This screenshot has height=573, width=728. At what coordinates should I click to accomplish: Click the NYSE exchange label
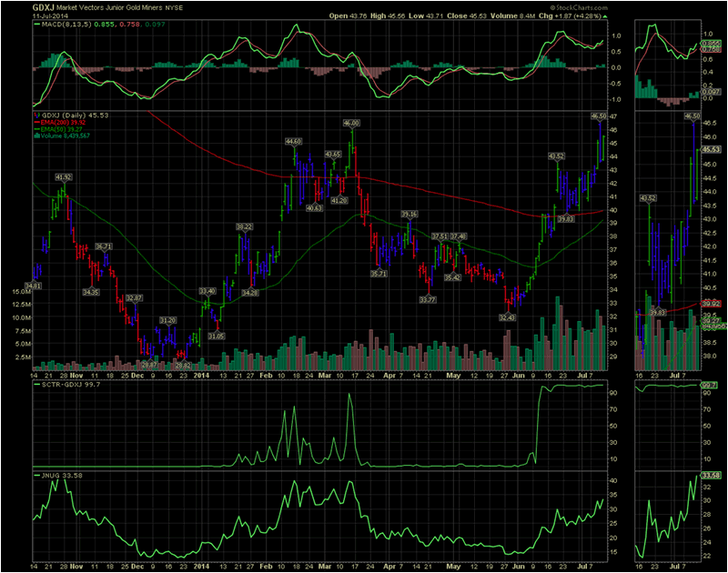coord(174,8)
